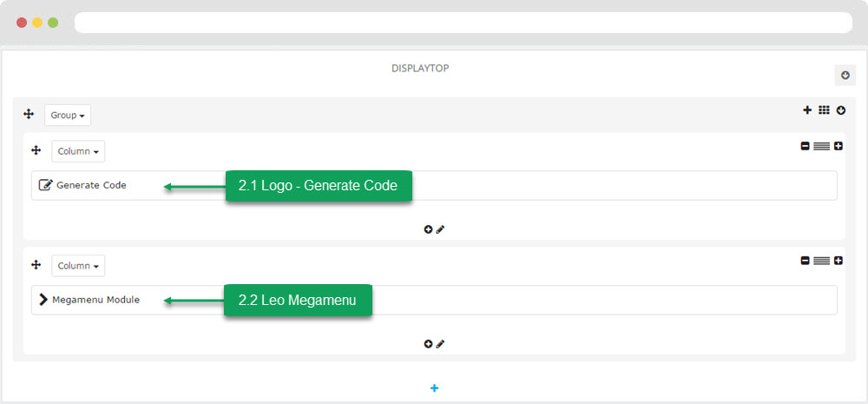Click move handle of Megamenu column
Image resolution: width=868 pixels, height=404 pixels.
pyautogui.click(x=36, y=265)
